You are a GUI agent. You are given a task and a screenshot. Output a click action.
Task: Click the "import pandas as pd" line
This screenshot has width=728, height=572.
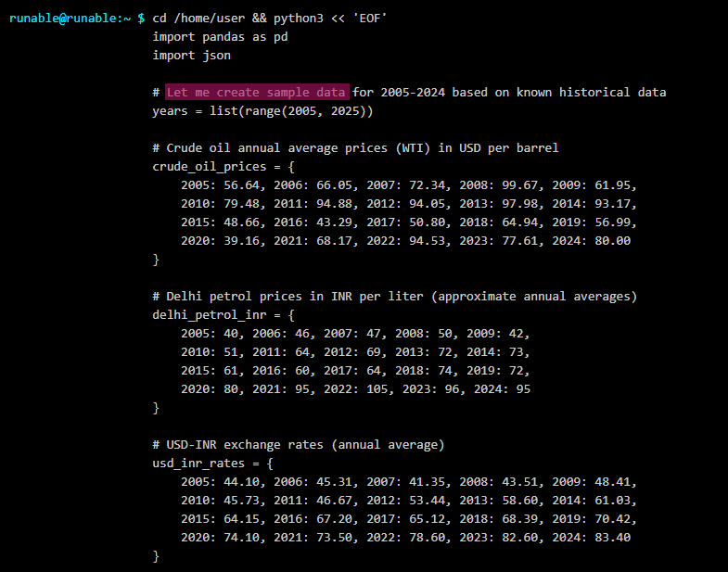tap(221, 37)
